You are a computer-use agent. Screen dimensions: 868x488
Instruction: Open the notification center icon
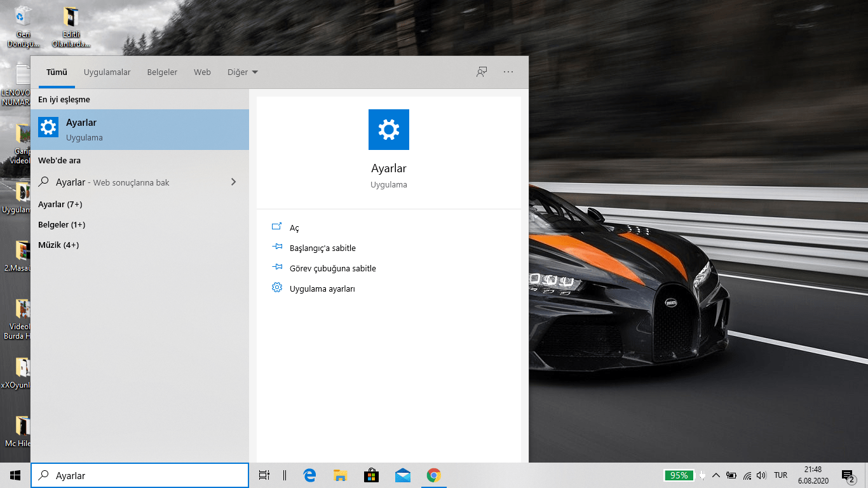pyautogui.click(x=848, y=475)
